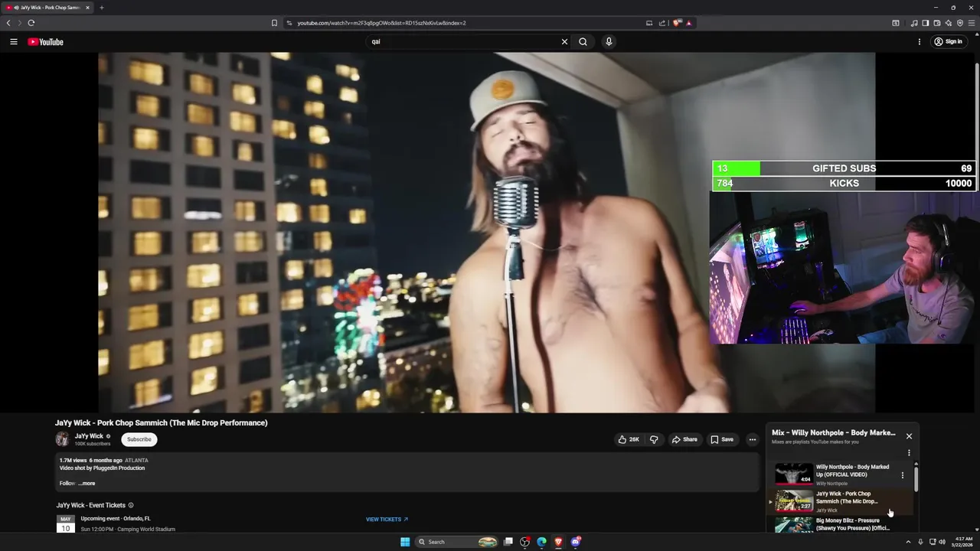980x551 pixels.
Task: Click the browser address bar URL
Action: click(x=381, y=23)
